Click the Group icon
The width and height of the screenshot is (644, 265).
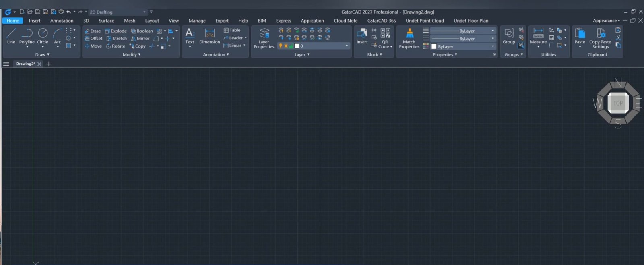click(509, 36)
